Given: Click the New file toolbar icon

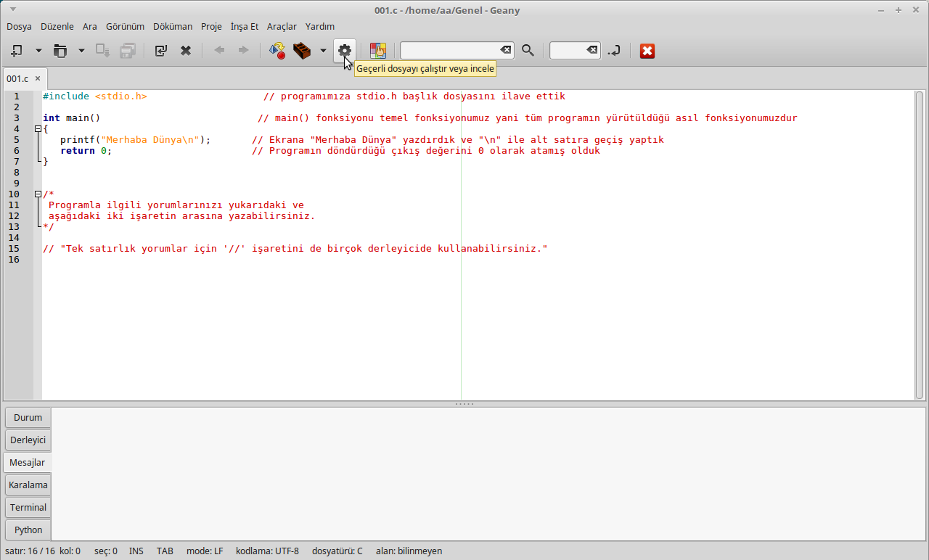Looking at the screenshot, I should pos(17,51).
